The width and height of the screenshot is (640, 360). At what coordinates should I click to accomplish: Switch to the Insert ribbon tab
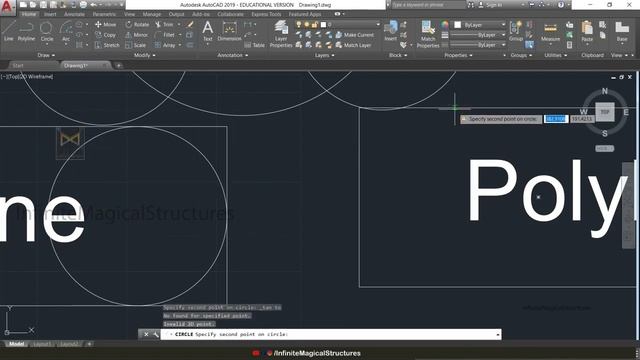pyautogui.click(x=50, y=14)
